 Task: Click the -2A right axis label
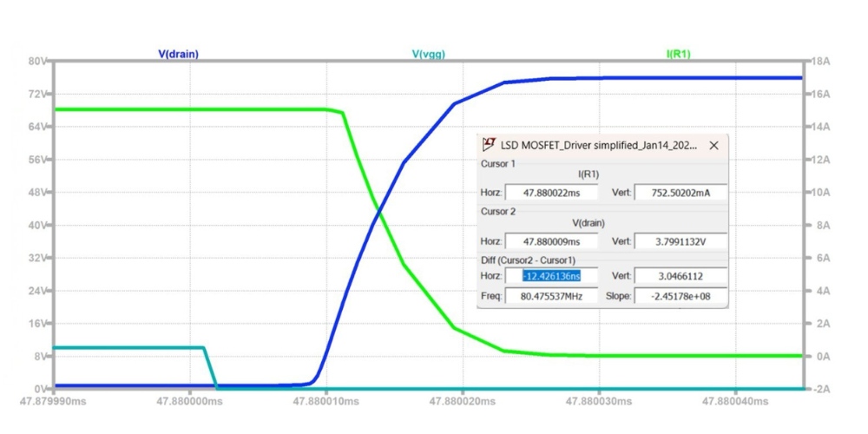(x=820, y=389)
